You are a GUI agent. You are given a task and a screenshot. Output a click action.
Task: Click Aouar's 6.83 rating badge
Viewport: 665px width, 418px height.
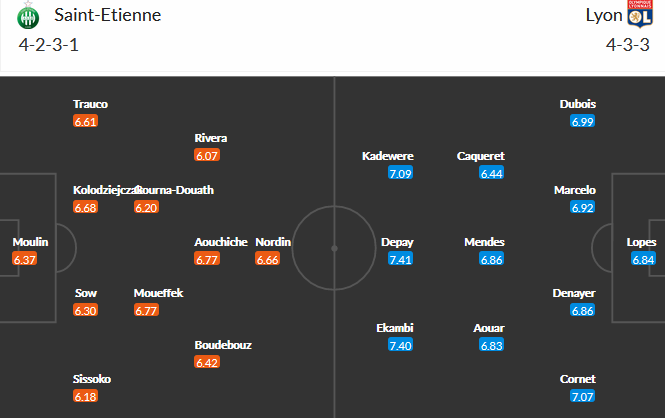click(491, 346)
